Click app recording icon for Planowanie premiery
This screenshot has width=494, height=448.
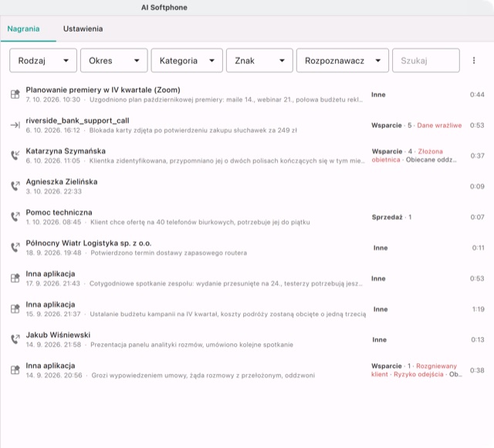(15, 94)
